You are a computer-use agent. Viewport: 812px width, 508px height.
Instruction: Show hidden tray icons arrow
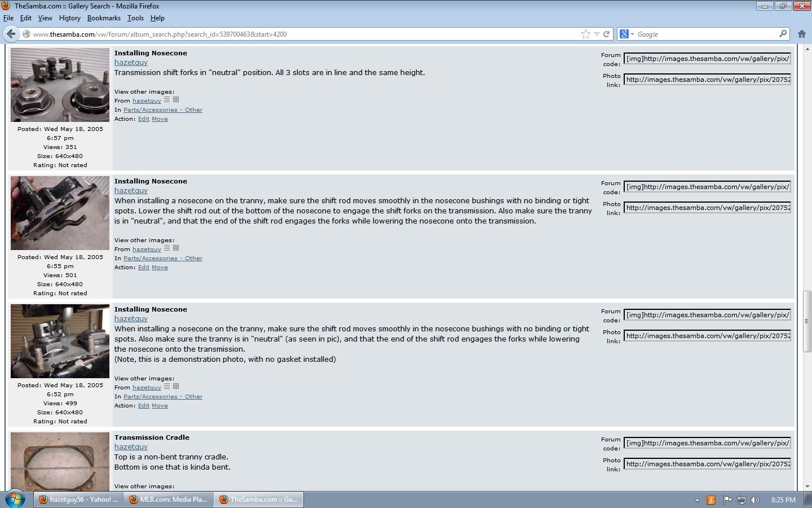(x=697, y=500)
